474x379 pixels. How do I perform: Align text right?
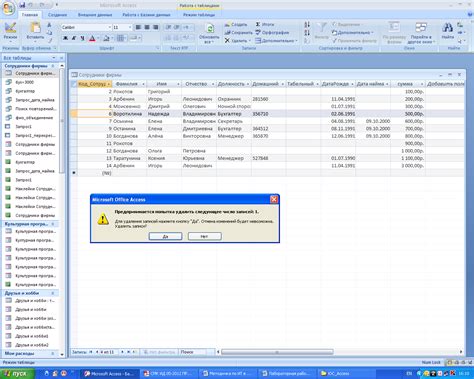click(x=155, y=27)
